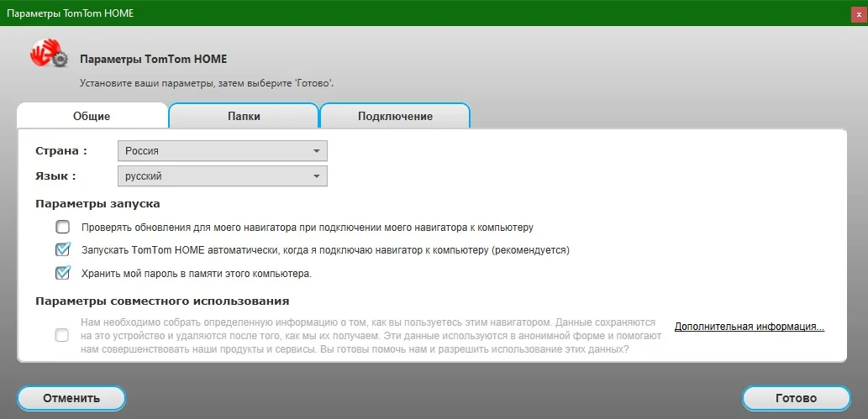Open the Язык dropdown showing русский
This screenshot has width=868, height=419.
point(223,176)
